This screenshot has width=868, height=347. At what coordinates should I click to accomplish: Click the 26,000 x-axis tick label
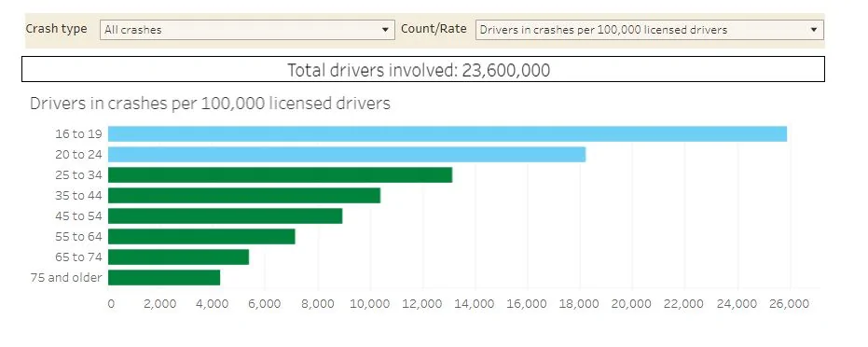pos(790,304)
